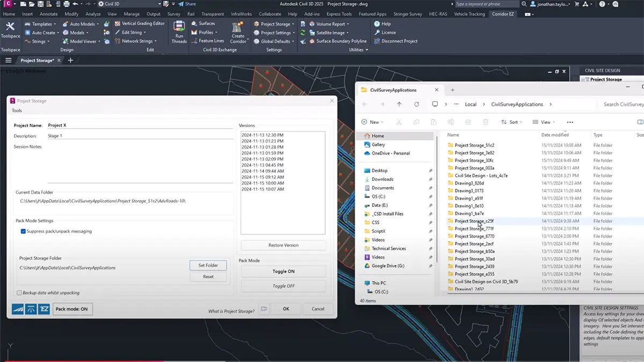The width and height of the screenshot is (644, 362).
Task: Click Disconnect Project in the ribbon
Action: [x=396, y=41]
